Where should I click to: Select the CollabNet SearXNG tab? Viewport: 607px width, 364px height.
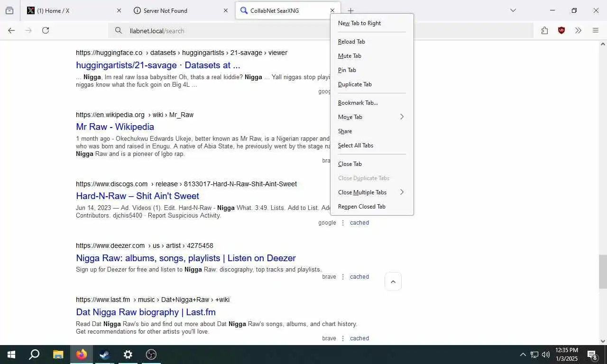(287, 10)
